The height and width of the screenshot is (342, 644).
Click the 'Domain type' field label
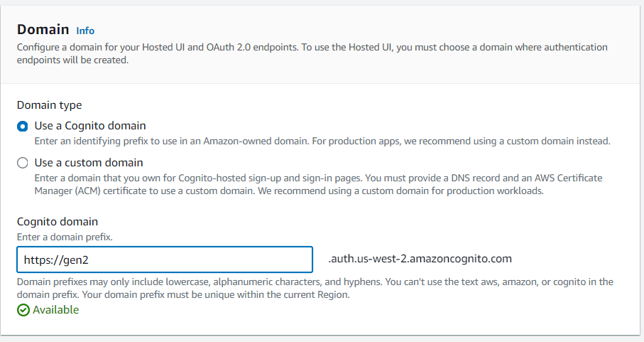tap(49, 105)
